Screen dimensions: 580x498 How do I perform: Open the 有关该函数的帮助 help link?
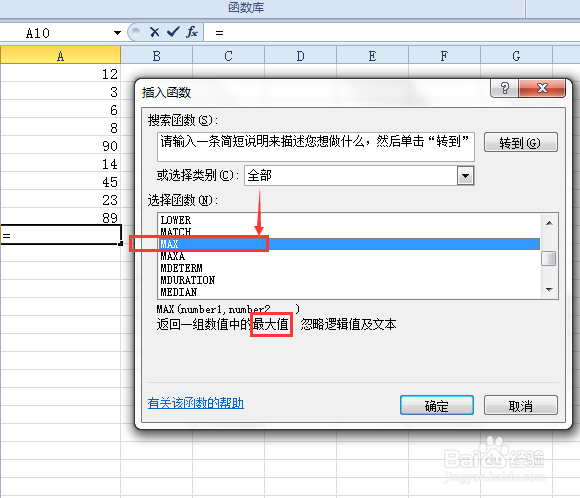[196, 403]
